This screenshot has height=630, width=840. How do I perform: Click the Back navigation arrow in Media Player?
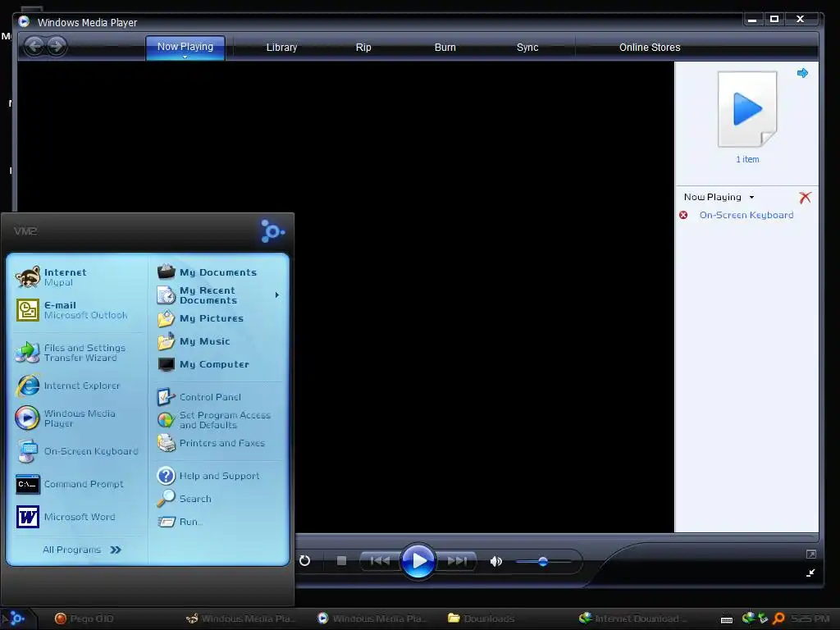tap(34, 46)
